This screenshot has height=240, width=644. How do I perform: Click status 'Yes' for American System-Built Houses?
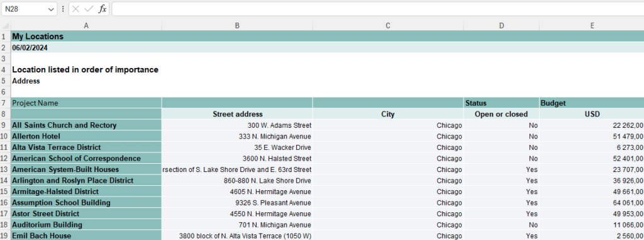pyautogui.click(x=501, y=169)
